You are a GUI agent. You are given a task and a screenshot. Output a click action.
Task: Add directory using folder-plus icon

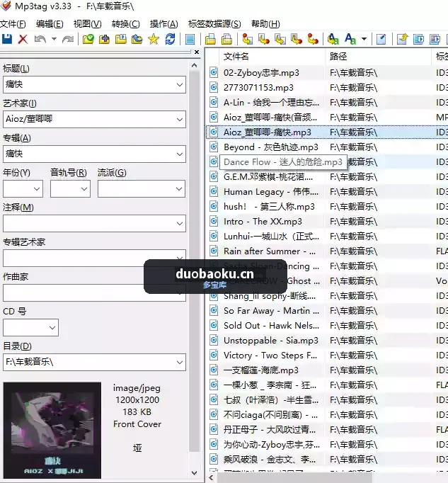coord(104,39)
